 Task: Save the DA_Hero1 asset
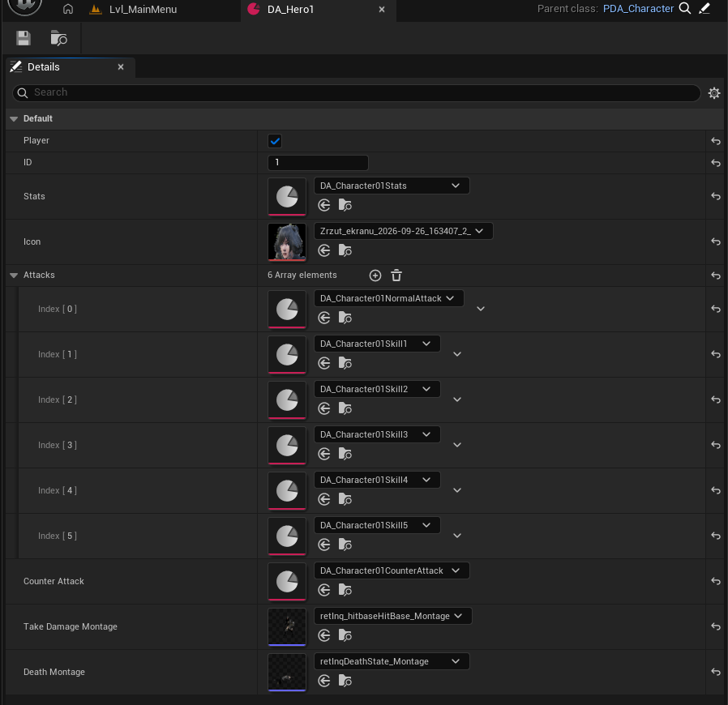pos(24,38)
